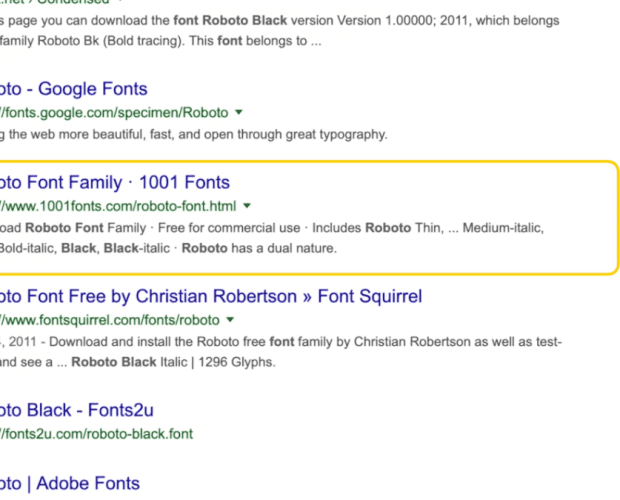This screenshot has height=500, width=620.
Task: Open the 1001 Fonts result title
Action: [x=115, y=183]
